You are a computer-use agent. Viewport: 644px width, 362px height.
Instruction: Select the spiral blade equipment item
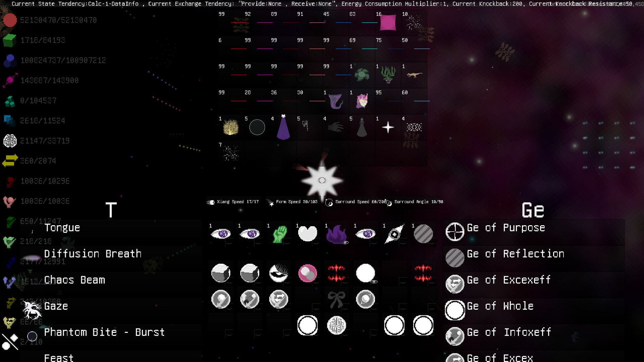point(394,234)
